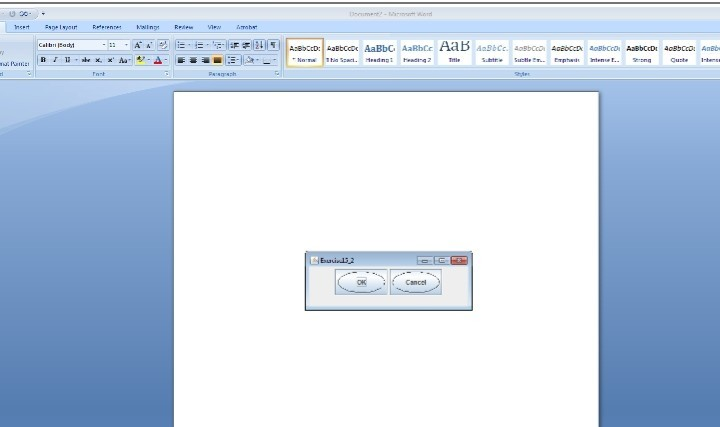Image resolution: width=720 pixels, height=427 pixels.
Task: Apply the Heading 2 style
Action: [x=417, y=52]
